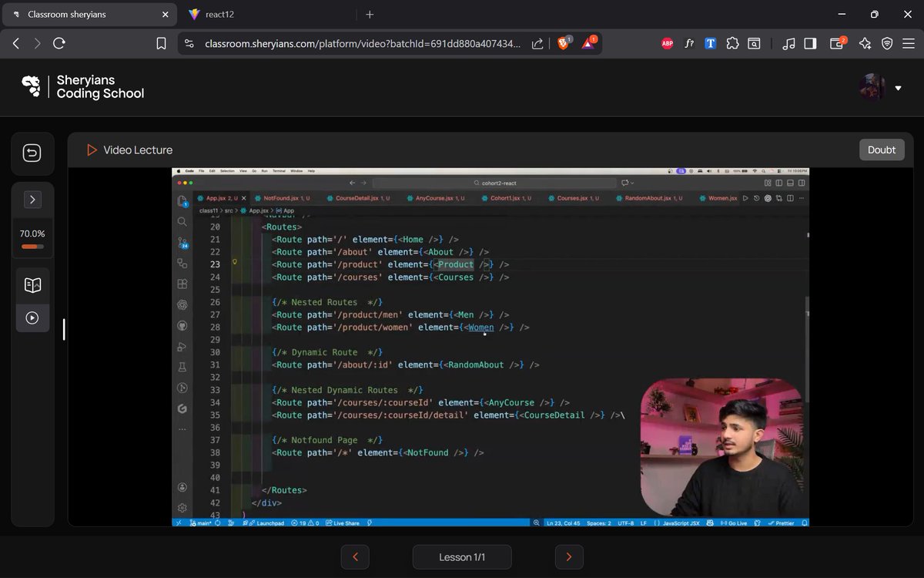Click the App.jsx tab in the video
The width and height of the screenshot is (924, 578).
pyautogui.click(x=220, y=198)
